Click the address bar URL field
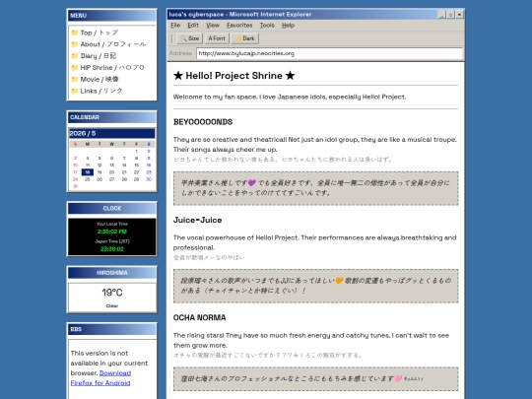 (x=329, y=53)
